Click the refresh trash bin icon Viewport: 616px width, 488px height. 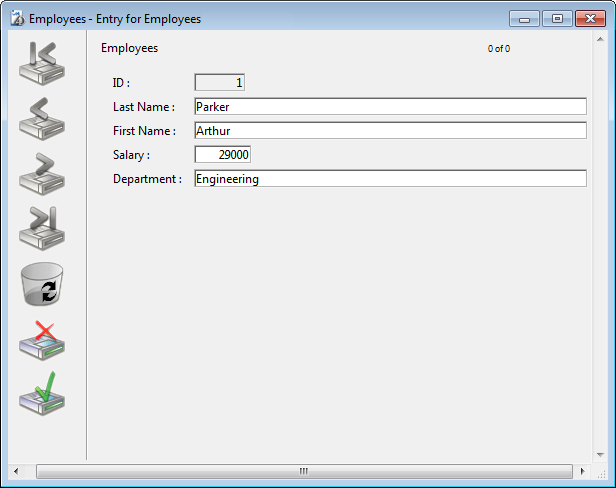tap(42, 285)
